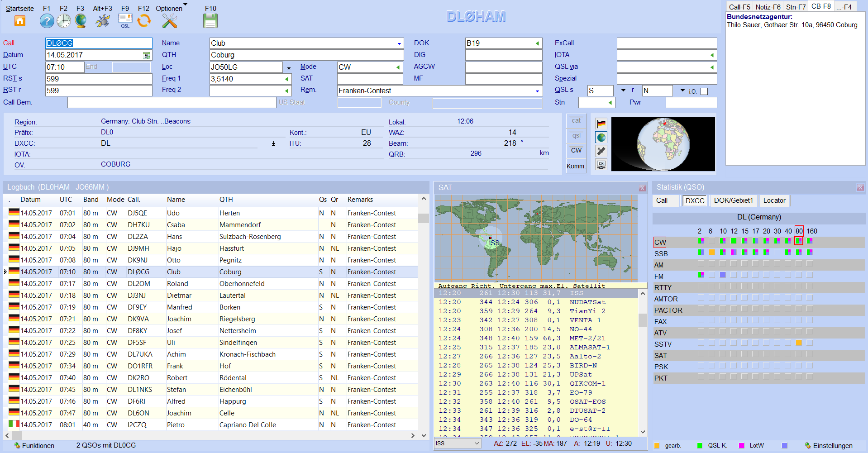Click the download arrow in DXCC row
This screenshot has width=868, height=453.
point(273,143)
